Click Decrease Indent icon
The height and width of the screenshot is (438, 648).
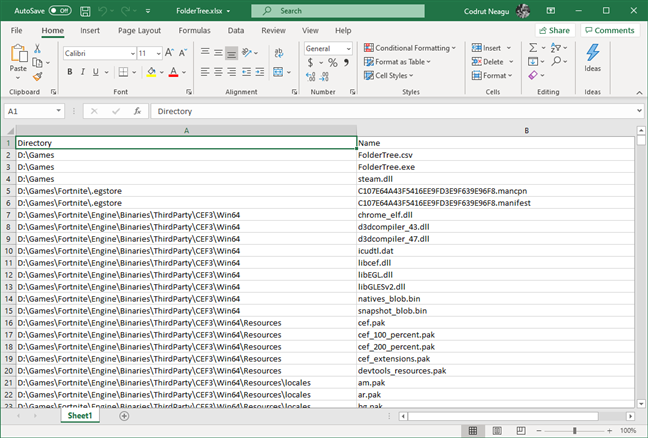tap(246, 72)
